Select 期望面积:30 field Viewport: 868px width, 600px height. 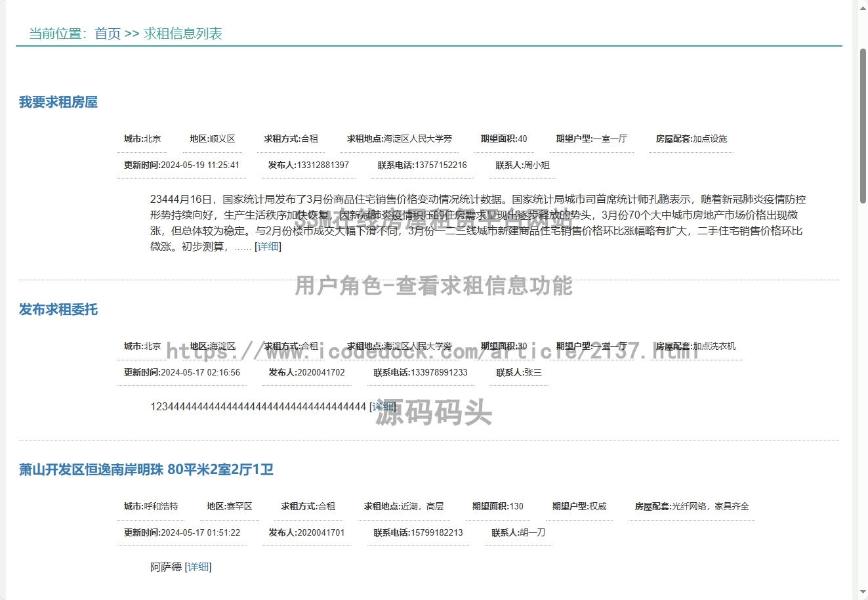click(x=504, y=347)
